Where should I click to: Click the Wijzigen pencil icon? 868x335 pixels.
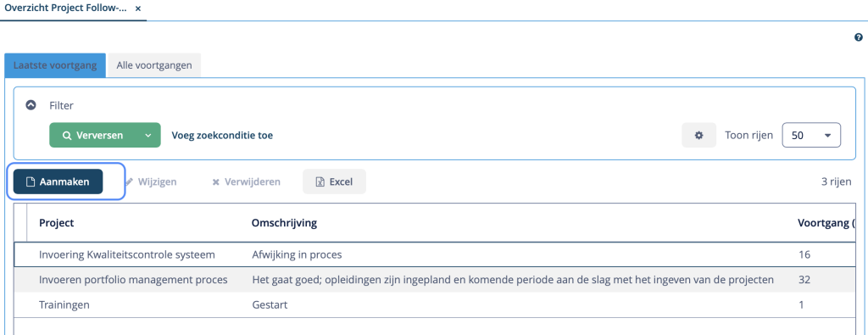click(x=130, y=181)
